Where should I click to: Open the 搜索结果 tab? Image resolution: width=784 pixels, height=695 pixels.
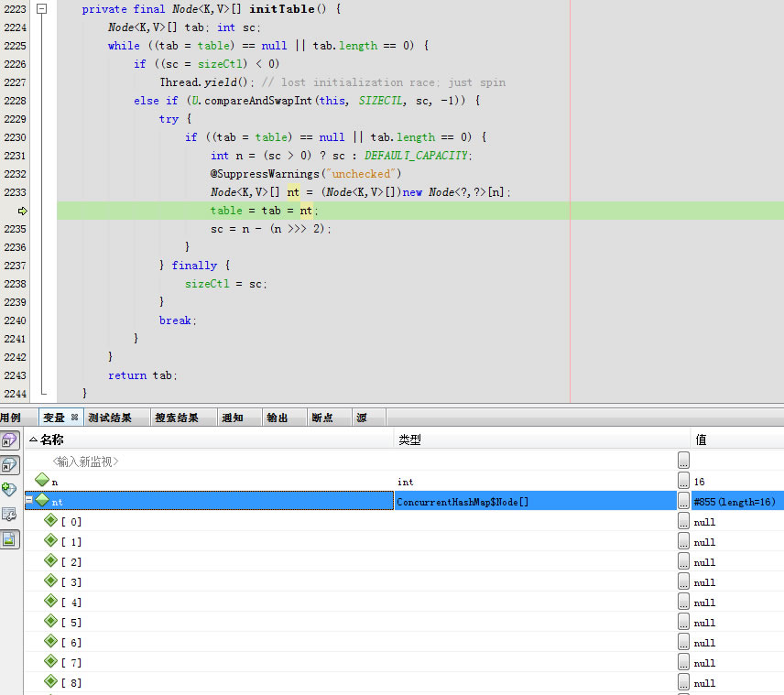pyautogui.click(x=177, y=418)
